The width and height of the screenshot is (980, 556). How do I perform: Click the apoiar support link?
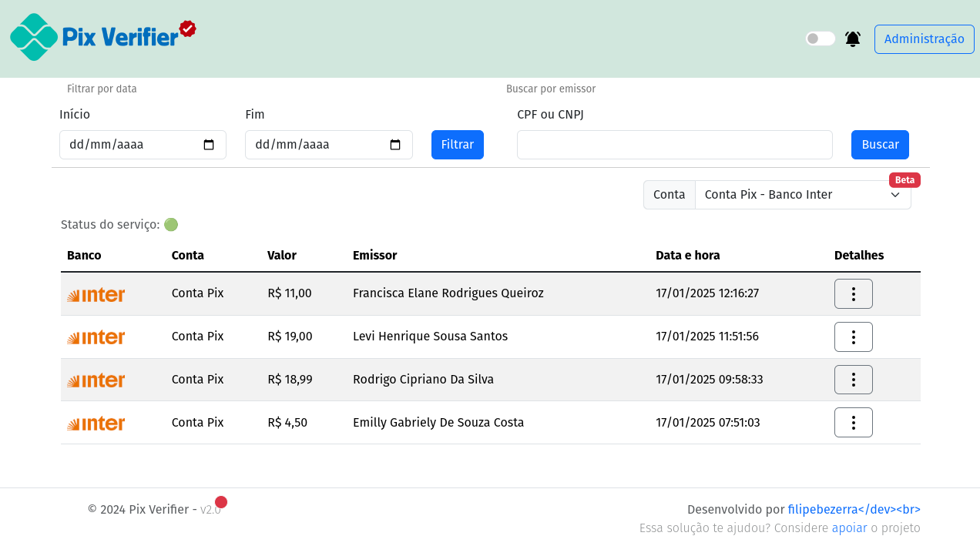coord(850,528)
